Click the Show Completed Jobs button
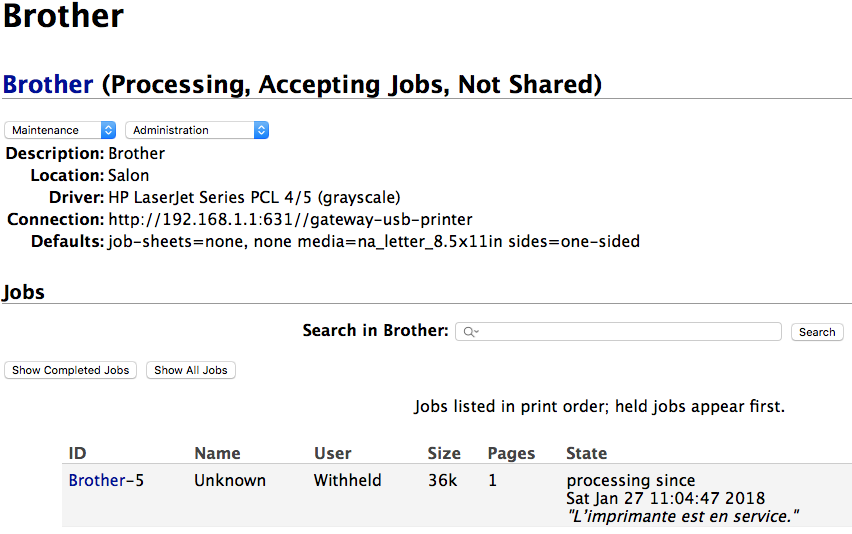This screenshot has height=534, width=852. point(71,370)
